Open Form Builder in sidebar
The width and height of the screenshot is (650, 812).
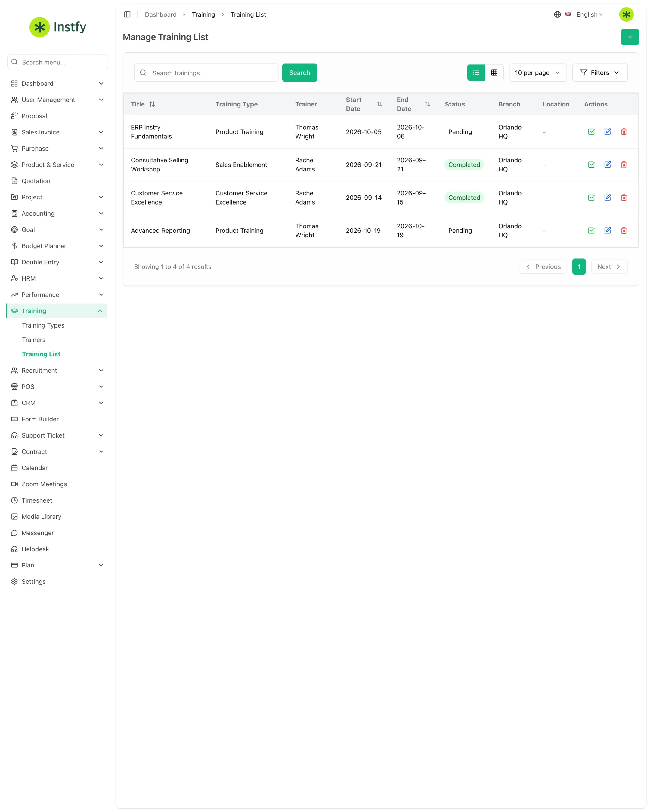tap(57, 419)
